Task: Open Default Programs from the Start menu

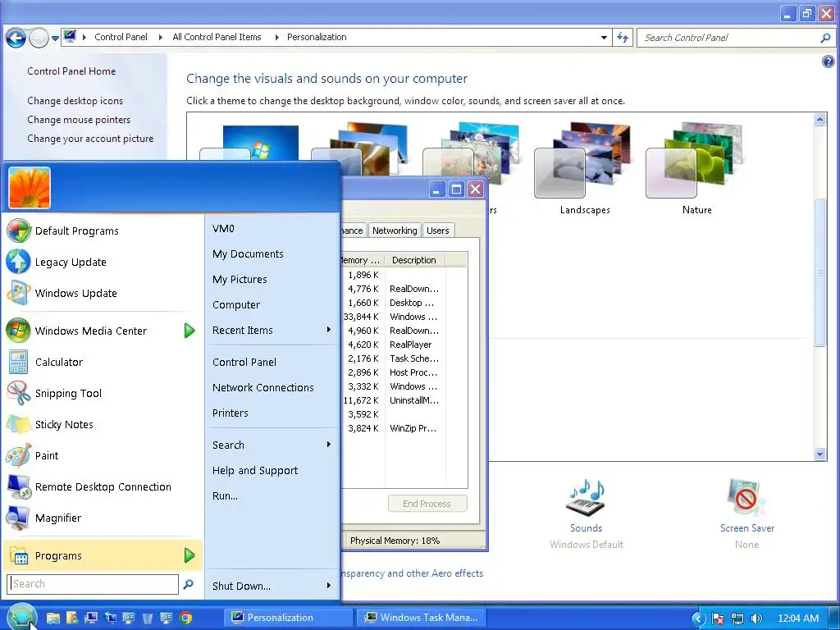Action: (102, 231)
